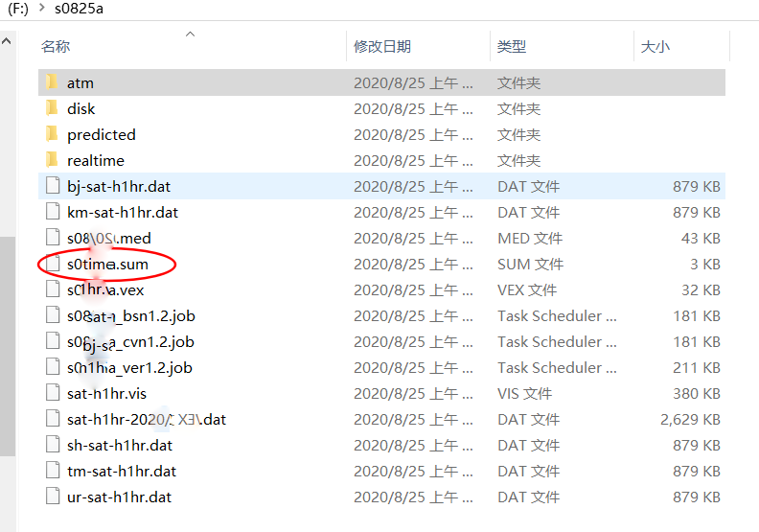Click the .vex file icon
759x532 pixels.
(x=53, y=289)
